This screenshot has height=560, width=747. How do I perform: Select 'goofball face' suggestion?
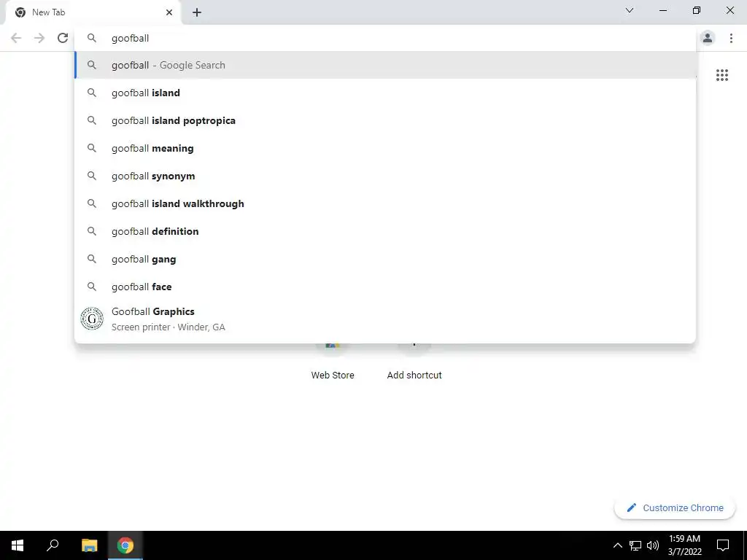[386, 287]
